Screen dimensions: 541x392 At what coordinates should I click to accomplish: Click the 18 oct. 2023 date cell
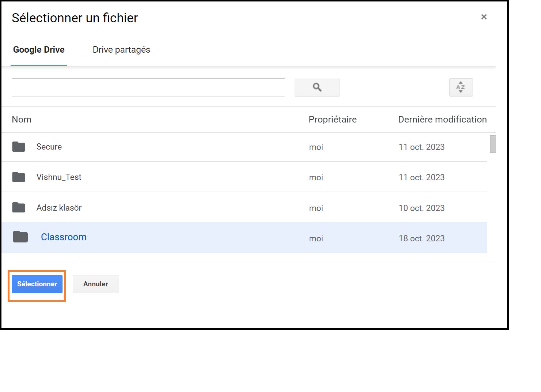tap(421, 238)
